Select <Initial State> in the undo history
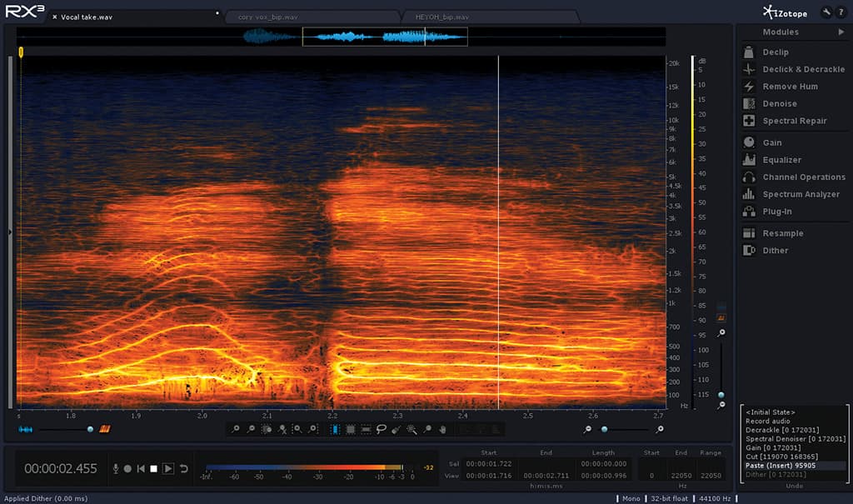 pyautogui.click(x=771, y=412)
